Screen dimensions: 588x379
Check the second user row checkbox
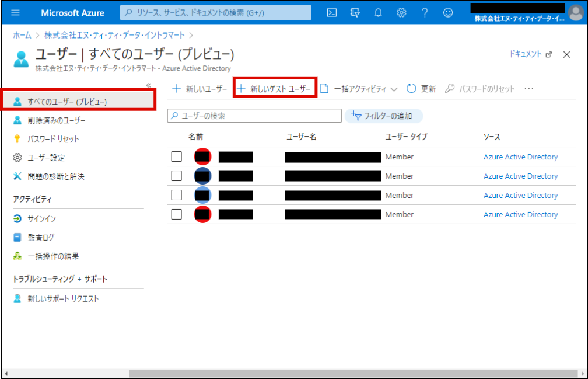tap(176, 176)
